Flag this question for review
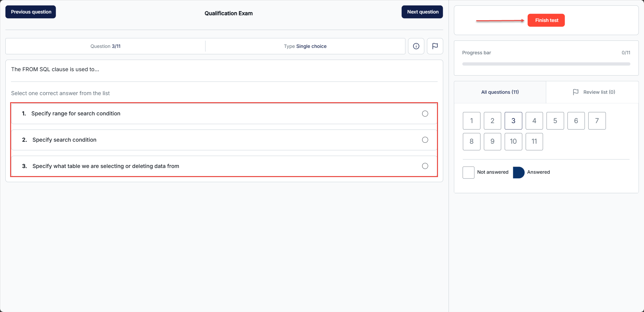The height and width of the screenshot is (312, 644). click(435, 46)
